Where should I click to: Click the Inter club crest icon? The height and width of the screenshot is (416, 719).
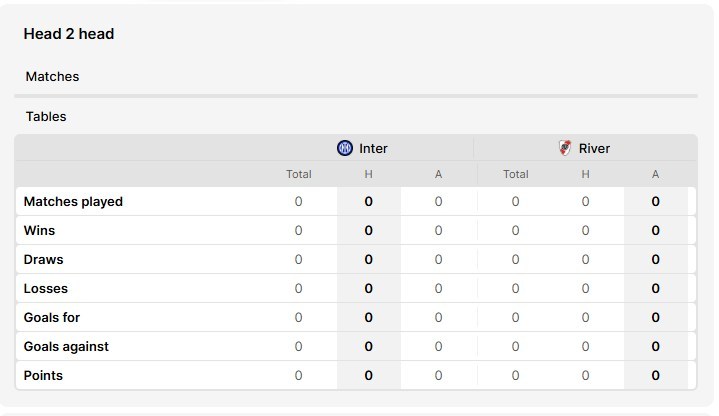pyautogui.click(x=345, y=148)
